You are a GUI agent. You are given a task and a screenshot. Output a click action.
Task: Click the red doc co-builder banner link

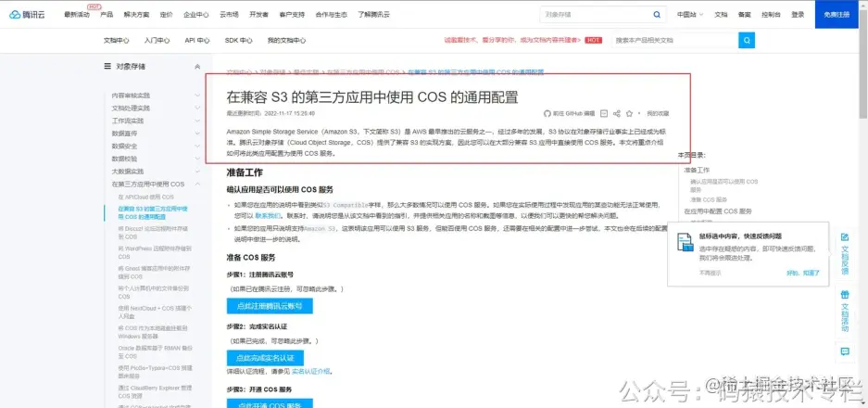[x=512, y=40]
